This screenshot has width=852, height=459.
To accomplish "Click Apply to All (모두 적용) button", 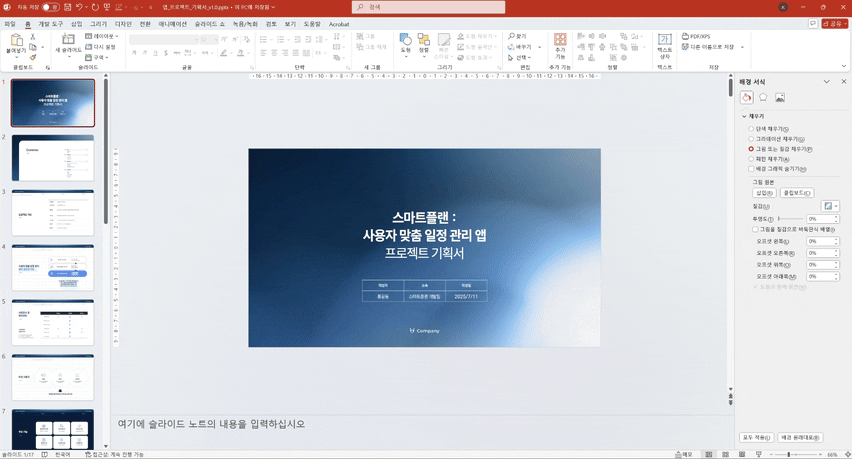I will click(756, 437).
